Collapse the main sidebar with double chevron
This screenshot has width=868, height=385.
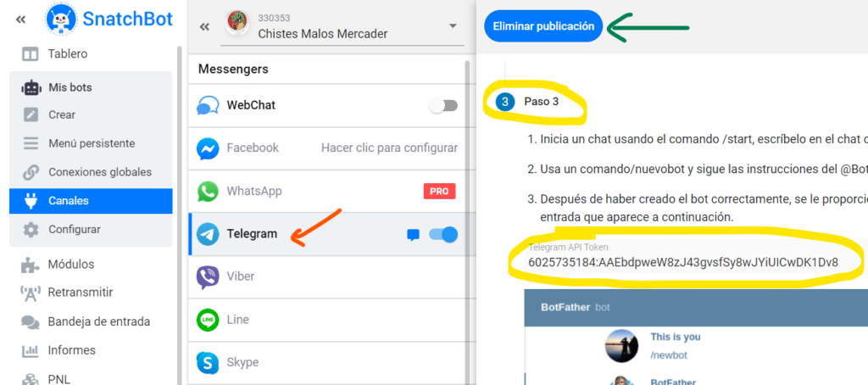tap(20, 20)
